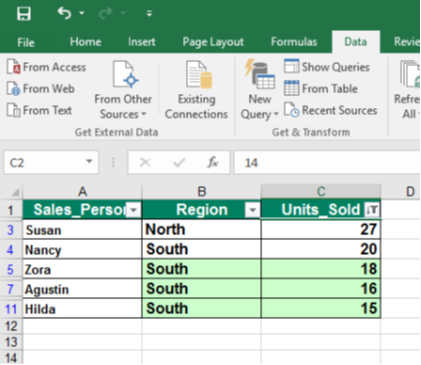
Task: Open the Customize Quick Access Toolbar dropdown
Action: pyautogui.click(x=149, y=13)
